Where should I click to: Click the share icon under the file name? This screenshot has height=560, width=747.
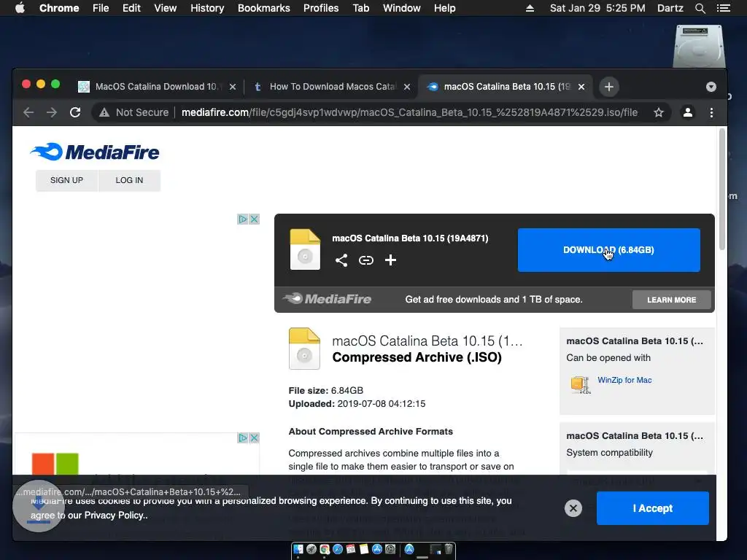341,260
